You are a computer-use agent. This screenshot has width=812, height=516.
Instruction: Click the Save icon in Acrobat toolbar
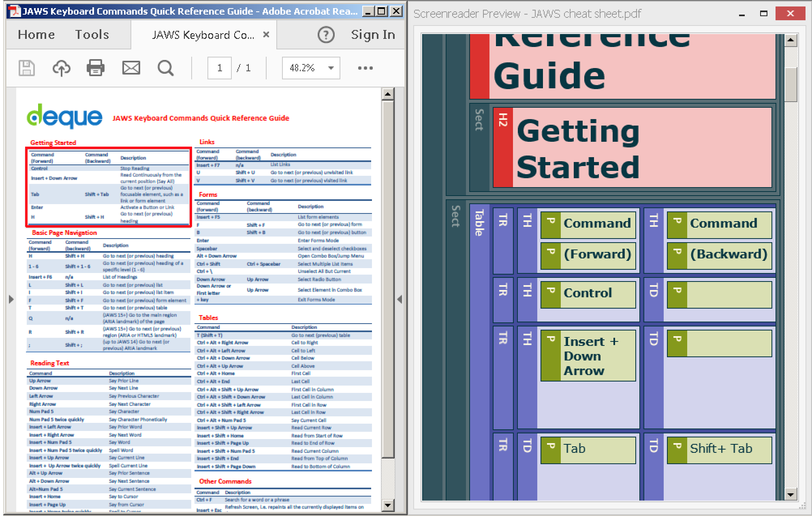pos(27,68)
